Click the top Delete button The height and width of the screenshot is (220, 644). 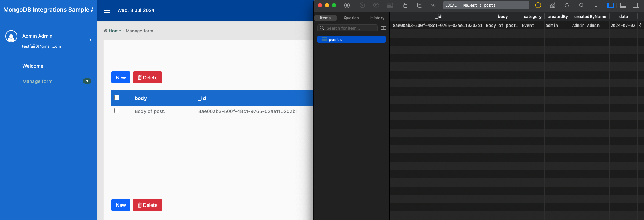tap(148, 78)
